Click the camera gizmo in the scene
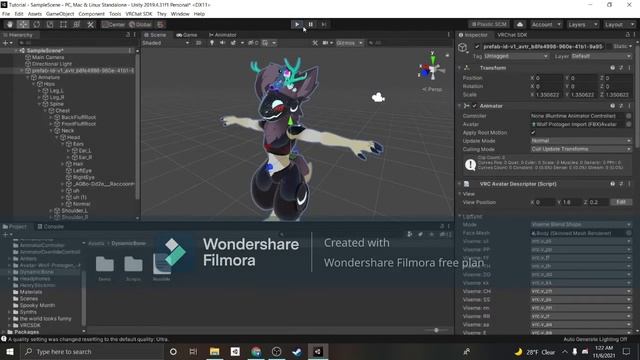 [378, 97]
